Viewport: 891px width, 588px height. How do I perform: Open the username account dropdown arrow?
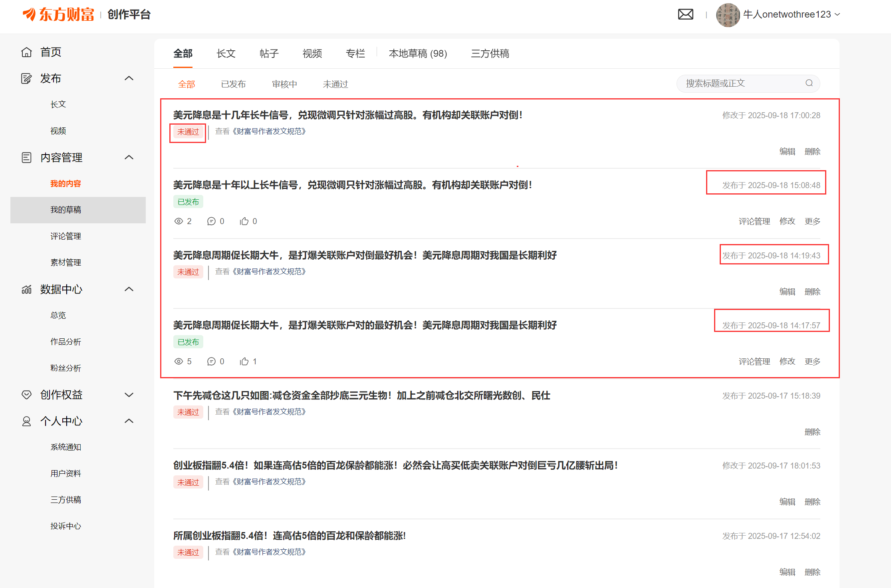[x=837, y=14]
